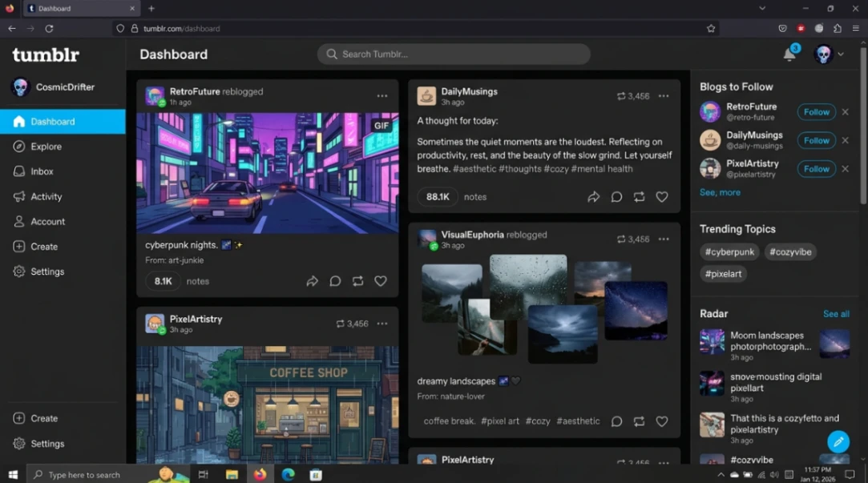Comment on the DailyMusings post
Screen dimensions: 868x483
(616, 196)
